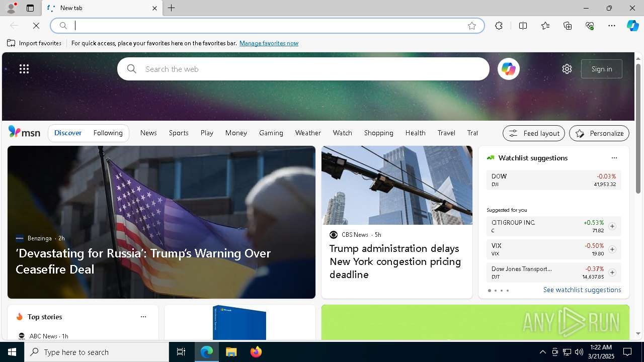Open the New York congestion pricing article
This screenshot has height=362, width=644.
pos(395,261)
